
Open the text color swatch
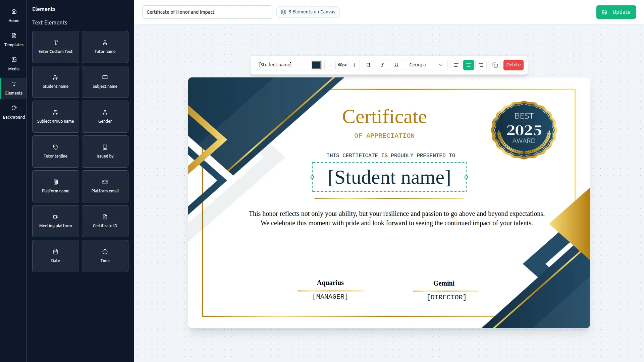point(316,65)
